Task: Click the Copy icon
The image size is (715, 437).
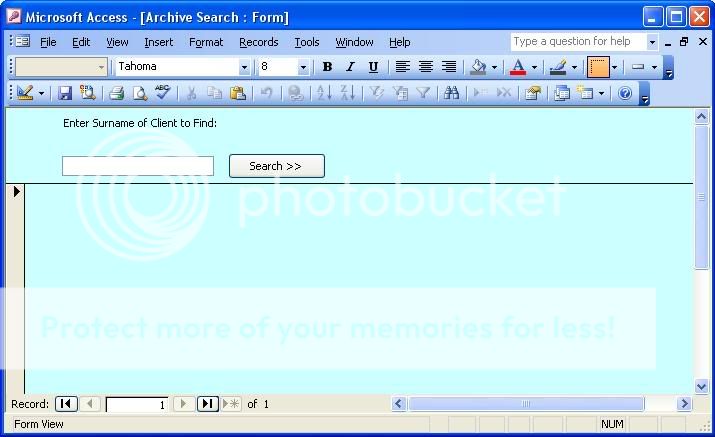Action: tap(214, 93)
